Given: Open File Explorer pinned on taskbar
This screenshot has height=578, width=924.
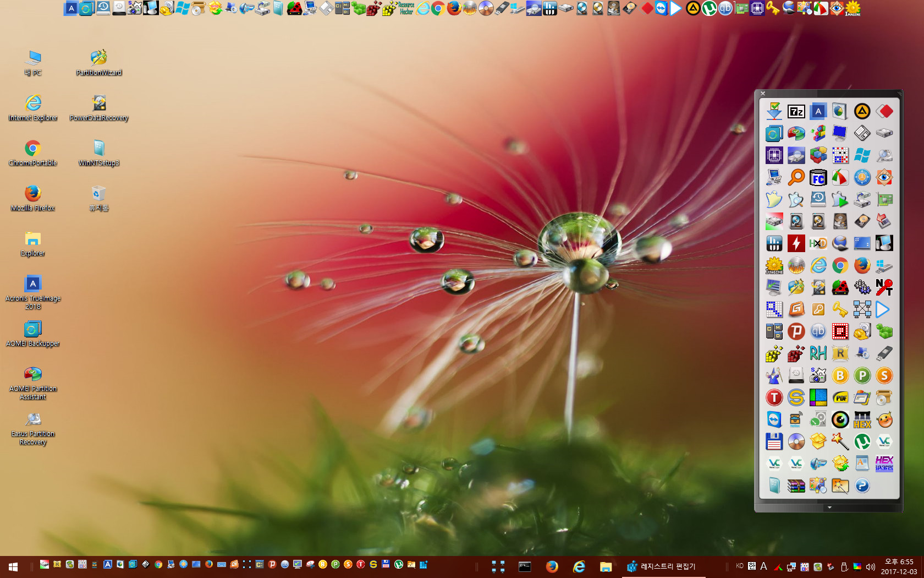Looking at the screenshot, I should click(606, 566).
